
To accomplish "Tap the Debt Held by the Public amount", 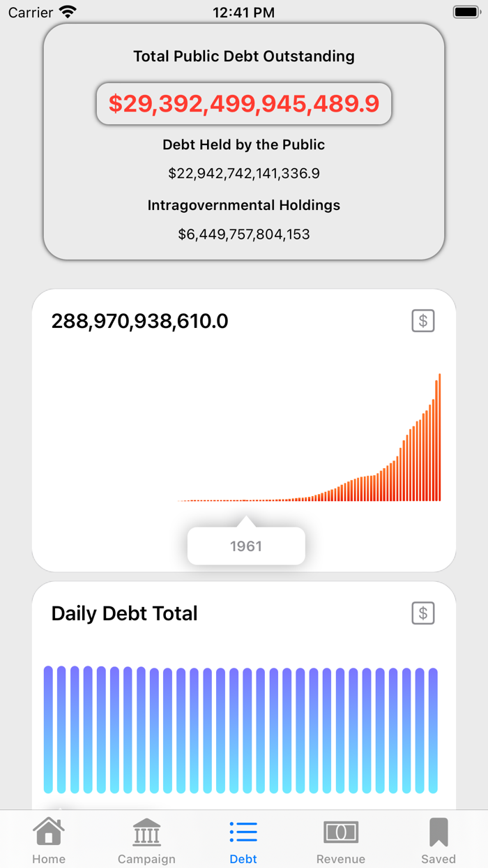I will pyautogui.click(x=244, y=174).
